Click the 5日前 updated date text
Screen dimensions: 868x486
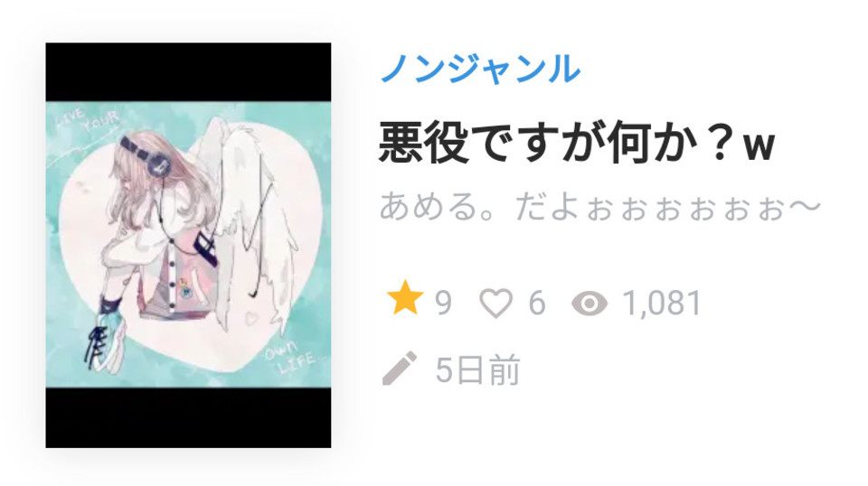477,369
